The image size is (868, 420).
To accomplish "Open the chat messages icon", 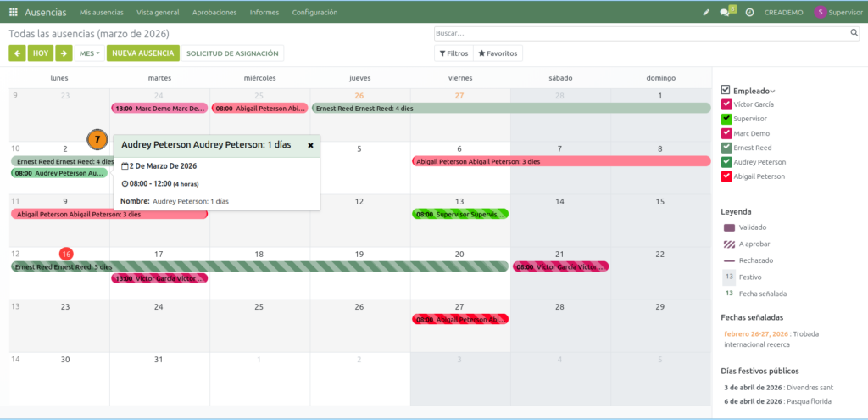I will (x=725, y=13).
